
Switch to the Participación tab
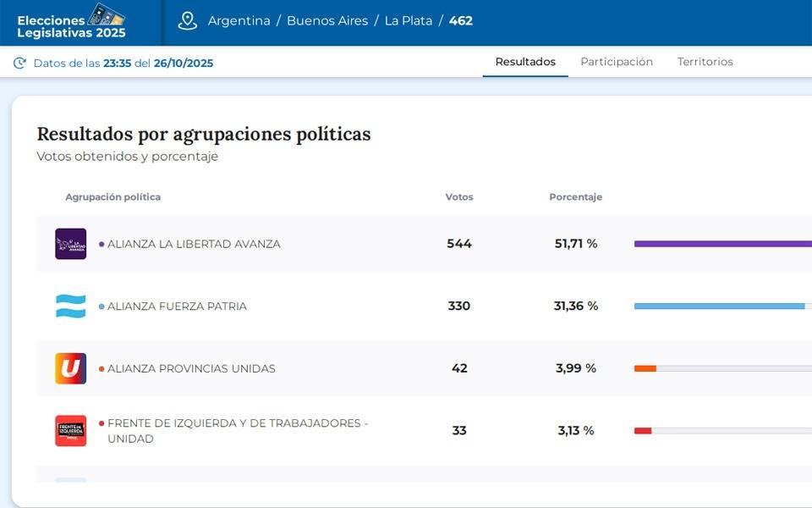point(617,62)
